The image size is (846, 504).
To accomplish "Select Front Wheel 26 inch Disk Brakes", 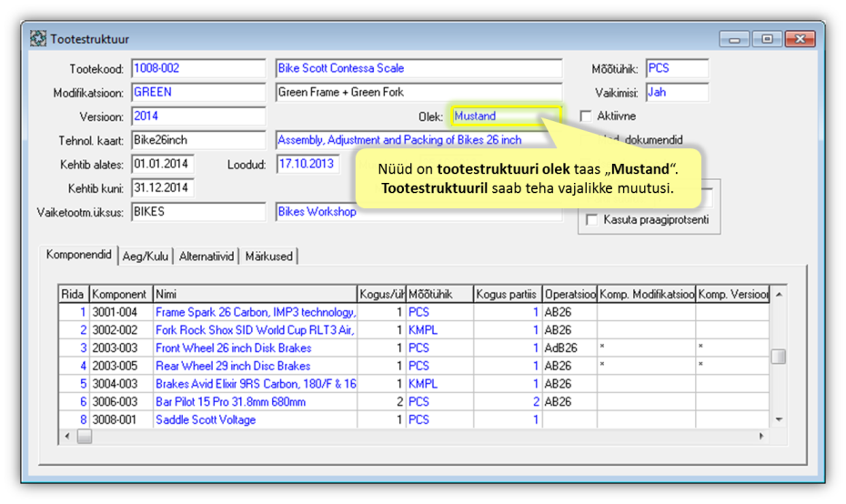I will [414, 348].
